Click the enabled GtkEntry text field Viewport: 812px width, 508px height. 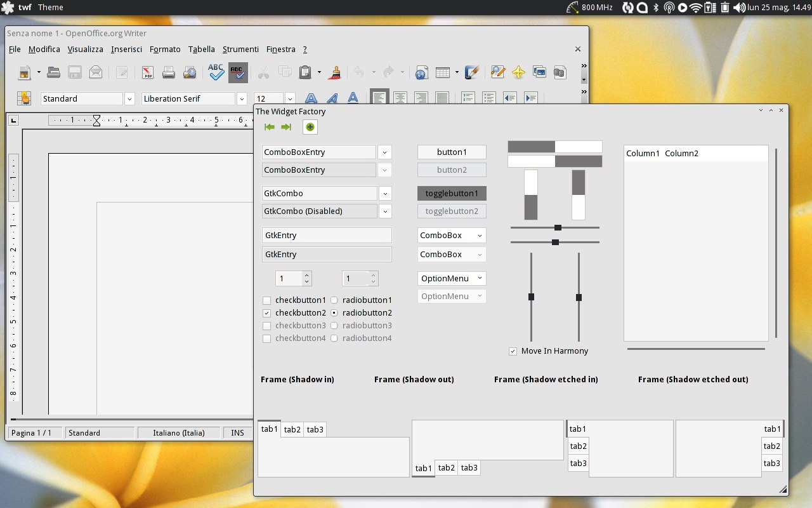[327, 235]
